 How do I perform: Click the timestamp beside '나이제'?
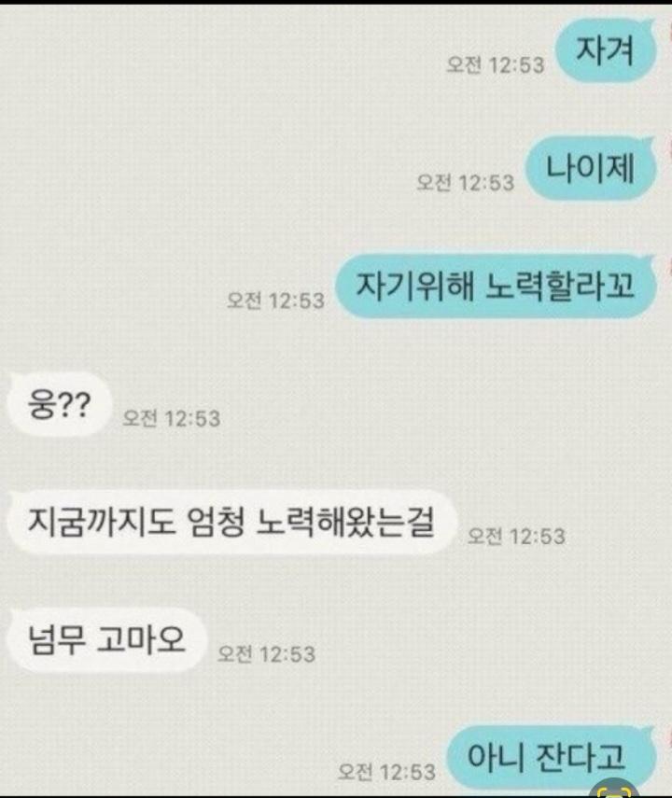pyautogui.click(x=466, y=182)
